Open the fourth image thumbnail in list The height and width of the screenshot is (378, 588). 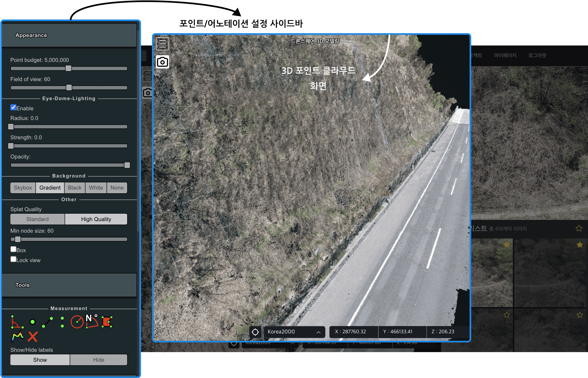pos(550,330)
